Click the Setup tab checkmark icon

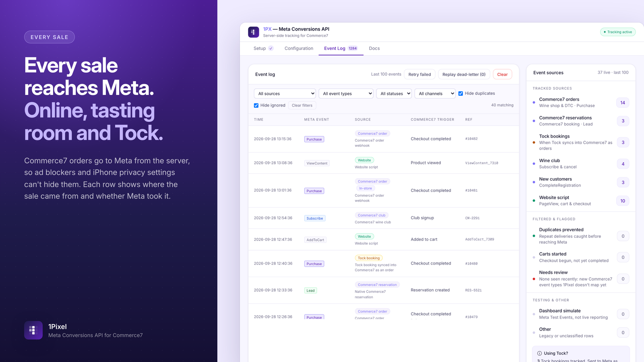[271, 48]
